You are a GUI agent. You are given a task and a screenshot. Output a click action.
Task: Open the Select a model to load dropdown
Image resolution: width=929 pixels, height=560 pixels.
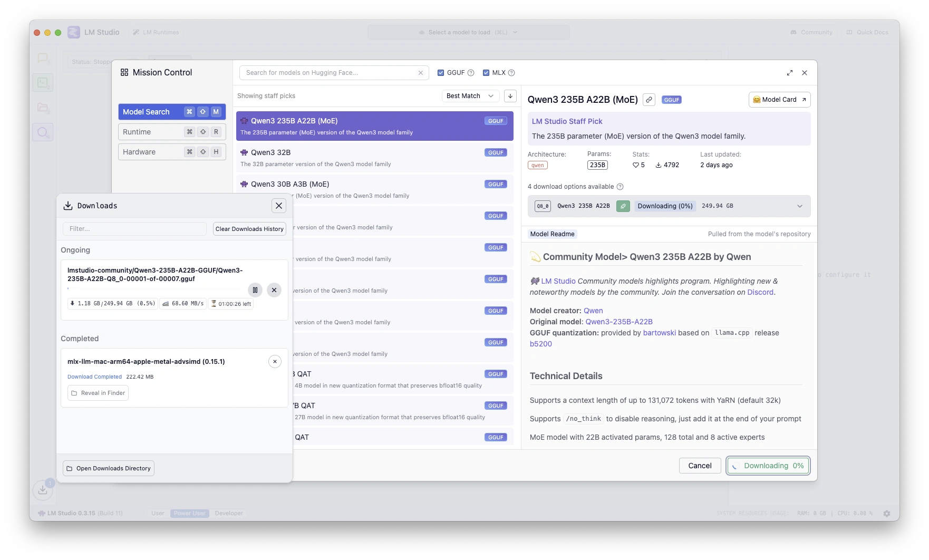coord(468,32)
